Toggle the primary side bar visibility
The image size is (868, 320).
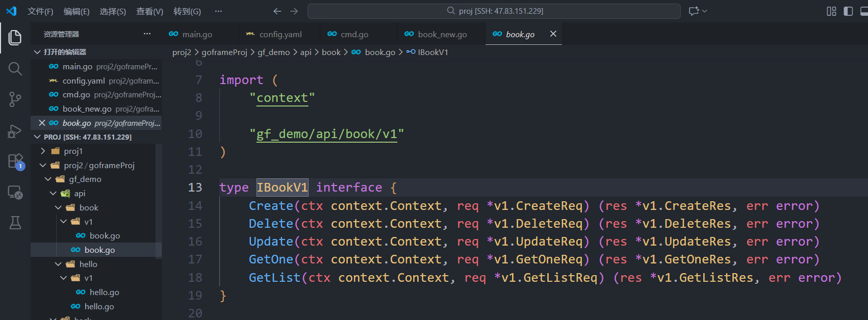[x=848, y=11]
